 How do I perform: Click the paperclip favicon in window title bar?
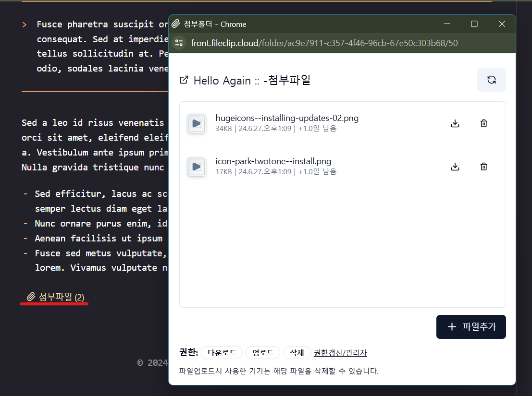(176, 24)
